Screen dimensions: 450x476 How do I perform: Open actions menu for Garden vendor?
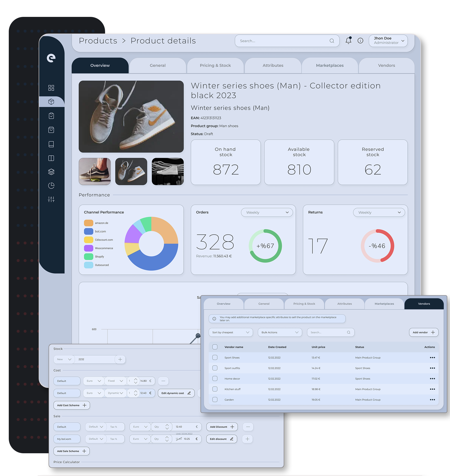432,400
